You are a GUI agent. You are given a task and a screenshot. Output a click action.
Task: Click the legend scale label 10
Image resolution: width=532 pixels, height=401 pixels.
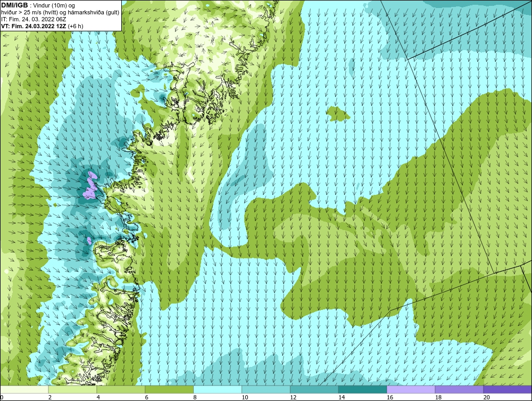pyautogui.click(x=245, y=397)
